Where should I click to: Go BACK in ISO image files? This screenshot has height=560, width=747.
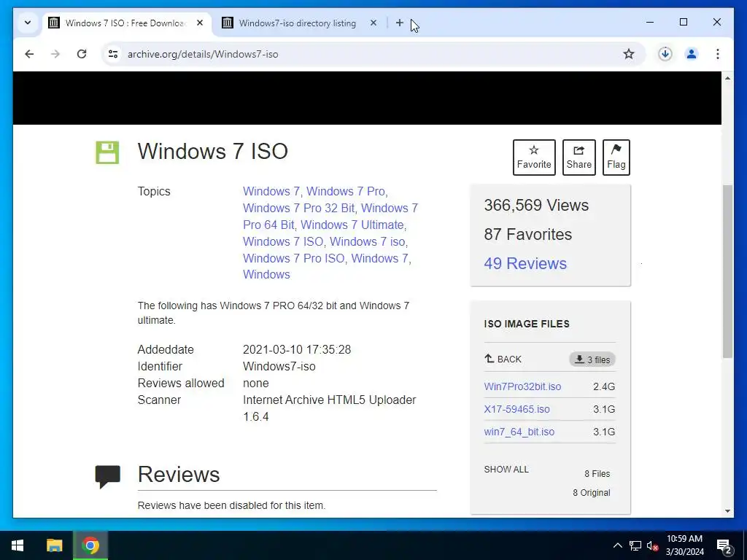(x=503, y=359)
